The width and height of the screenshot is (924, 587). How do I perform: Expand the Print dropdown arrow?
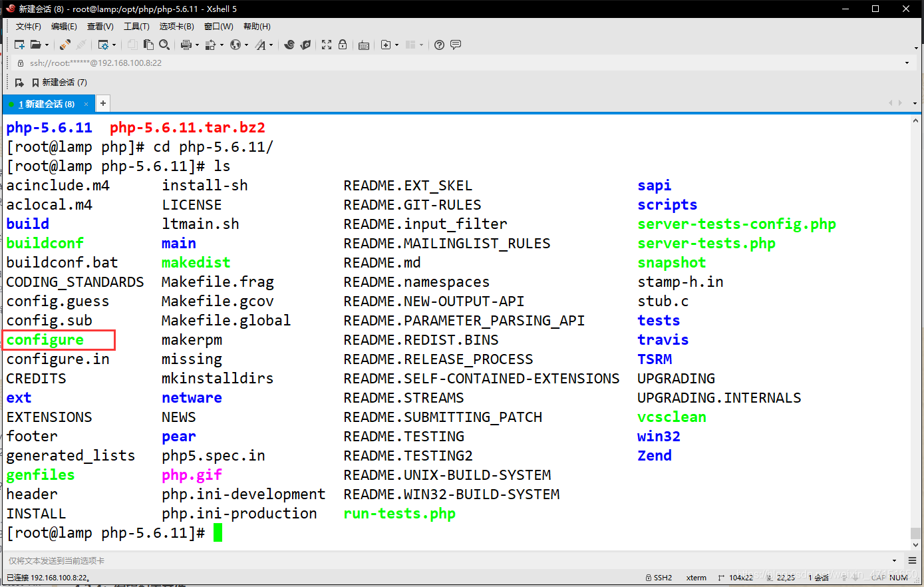[197, 45]
